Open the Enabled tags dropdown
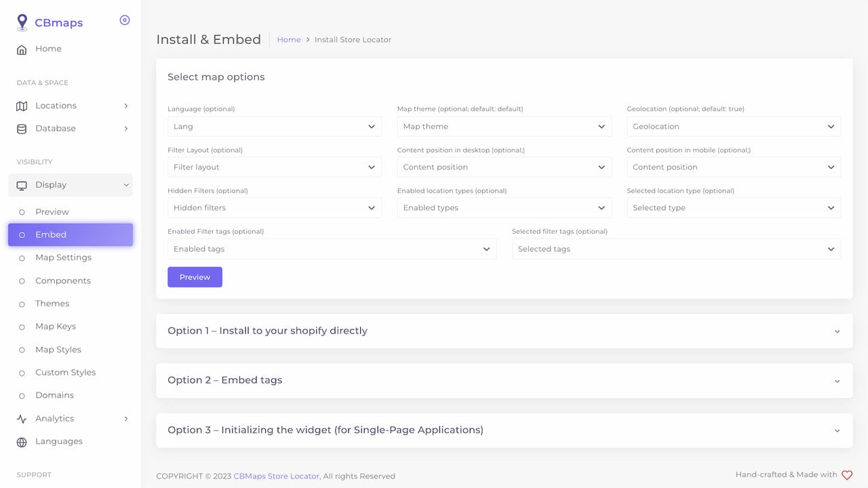 [x=332, y=249]
